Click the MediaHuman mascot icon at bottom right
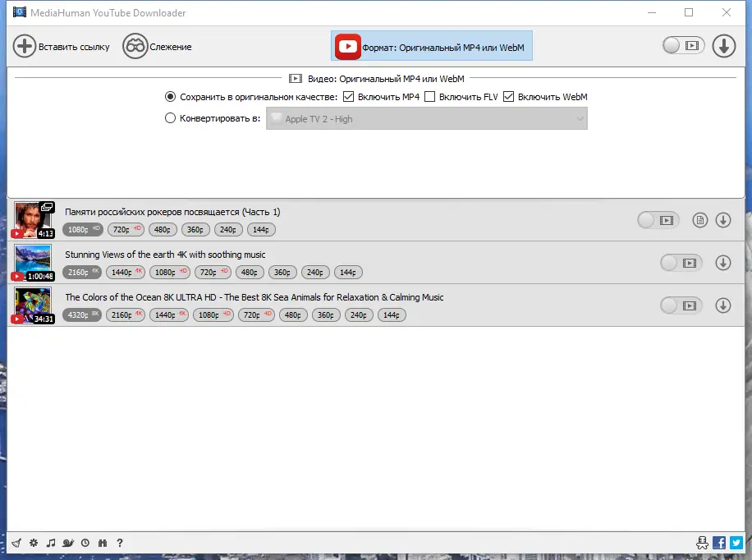 point(702,543)
